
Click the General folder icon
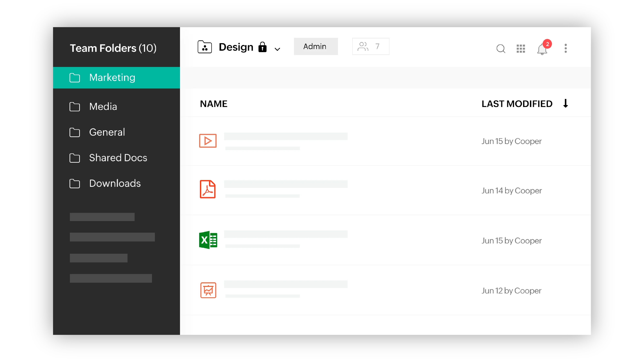pos(75,132)
